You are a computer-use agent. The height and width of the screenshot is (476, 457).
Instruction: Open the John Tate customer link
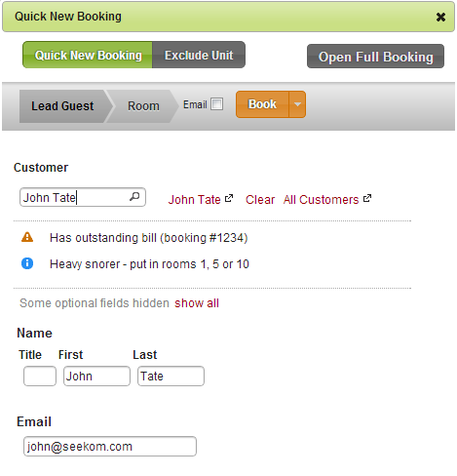[x=194, y=199]
